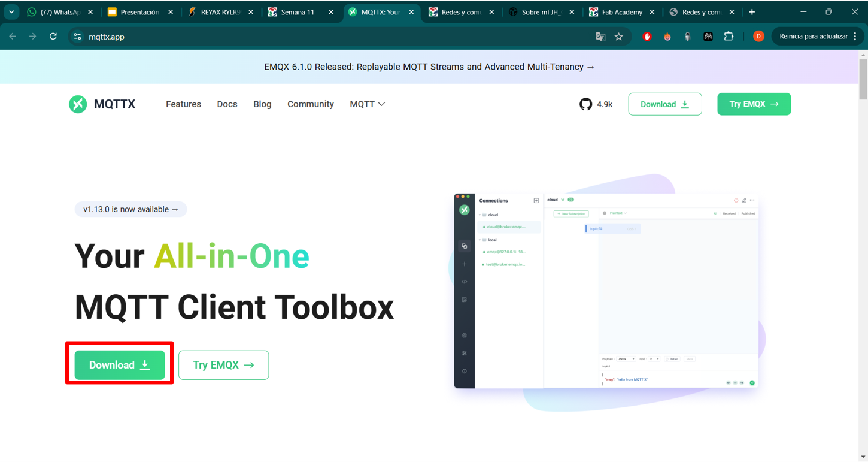Open the Chrome three-dot menu
This screenshot has width=868, height=462.
point(855,37)
